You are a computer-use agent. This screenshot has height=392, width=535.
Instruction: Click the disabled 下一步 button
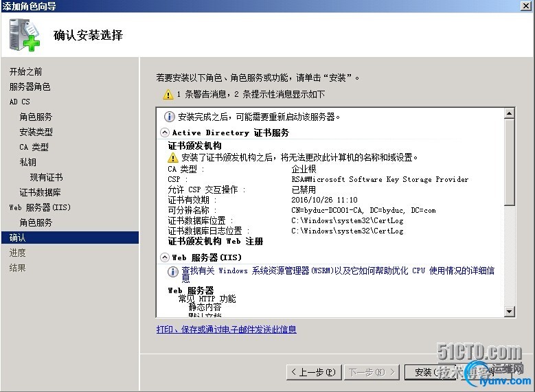(372, 372)
